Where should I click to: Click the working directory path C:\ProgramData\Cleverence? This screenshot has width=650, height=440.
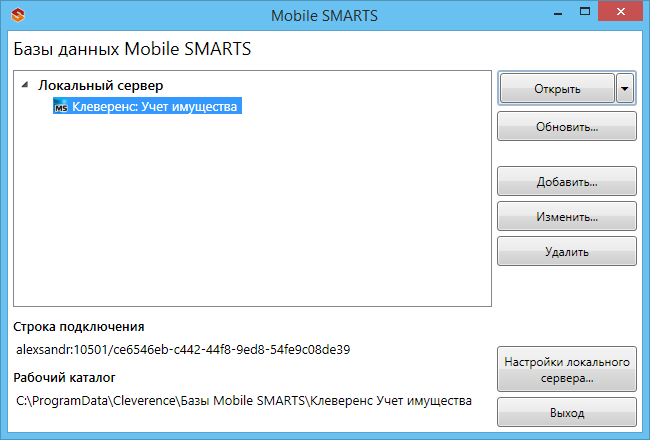coord(244,401)
